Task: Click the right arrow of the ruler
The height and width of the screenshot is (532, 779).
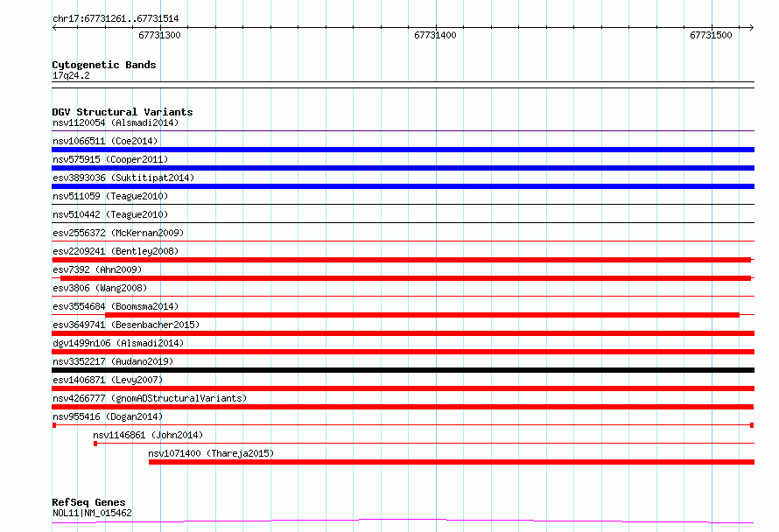Action: tap(751, 28)
